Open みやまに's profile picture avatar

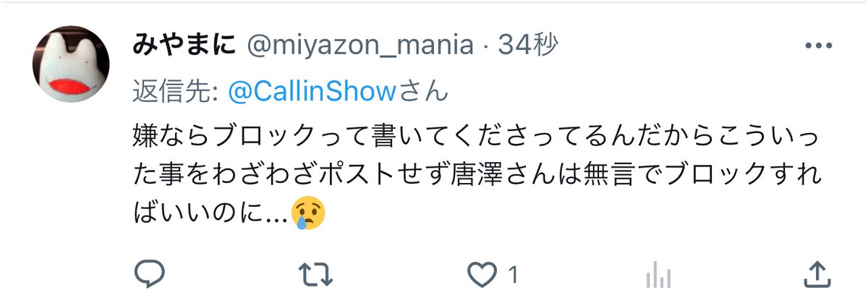70,64
